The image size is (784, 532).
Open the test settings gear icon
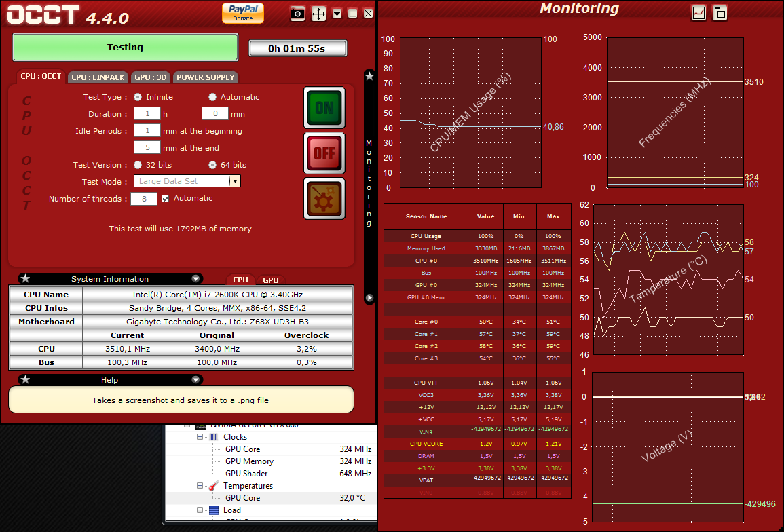(324, 199)
